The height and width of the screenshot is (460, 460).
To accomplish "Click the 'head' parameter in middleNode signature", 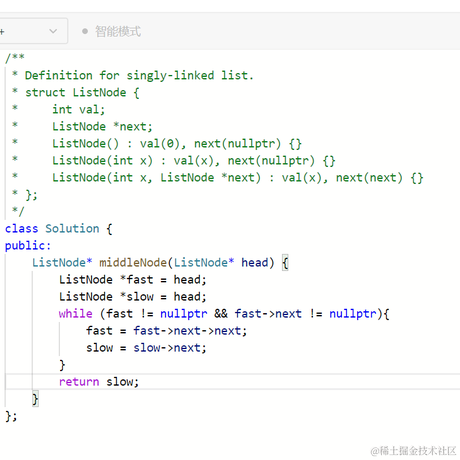I will pos(255,263).
